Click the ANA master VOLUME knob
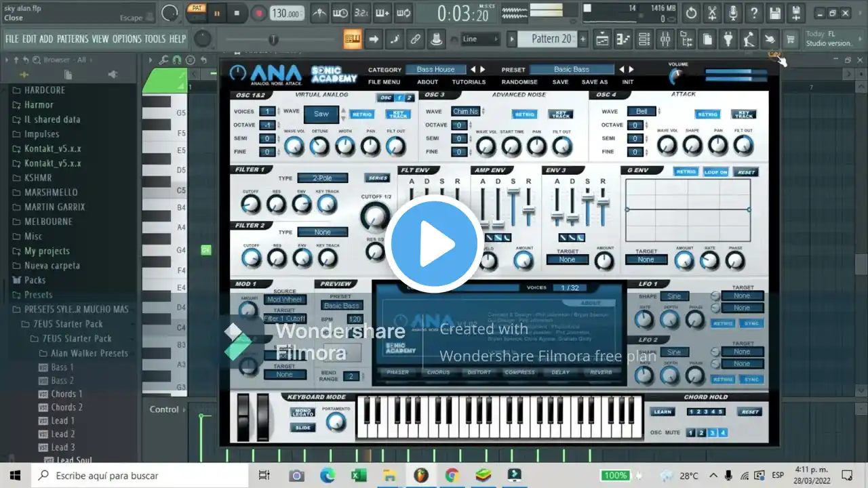 [677, 77]
